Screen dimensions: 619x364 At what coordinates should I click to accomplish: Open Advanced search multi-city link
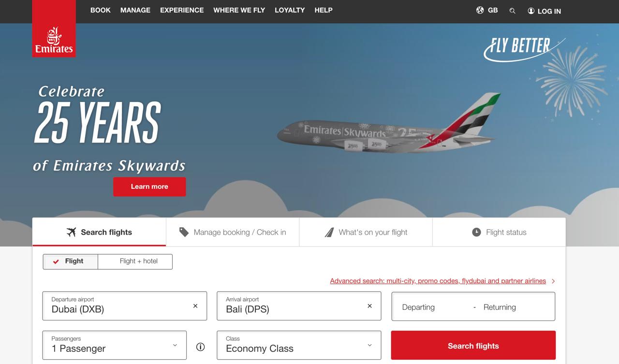click(x=438, y=281)
